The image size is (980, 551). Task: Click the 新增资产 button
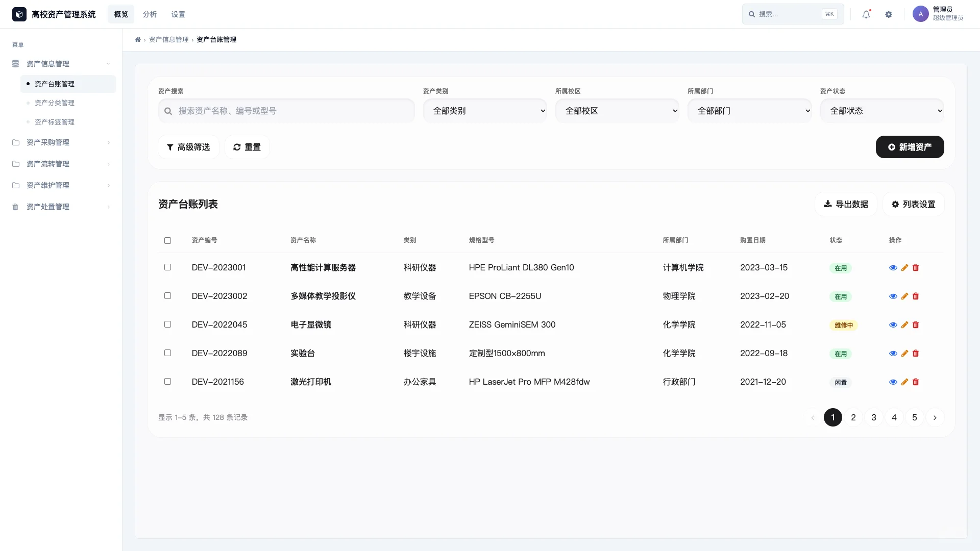coord(910,147)
